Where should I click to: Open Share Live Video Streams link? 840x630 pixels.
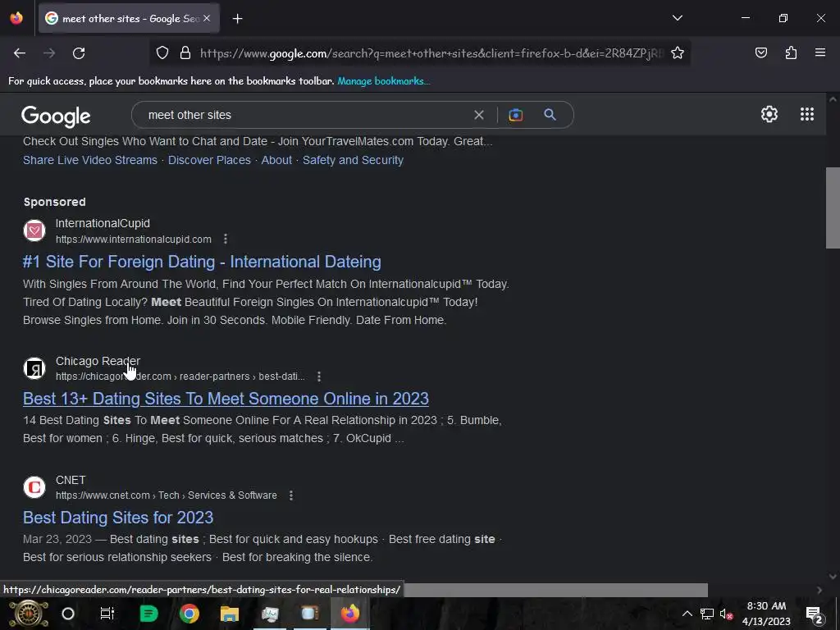click(x=90, y=160)
